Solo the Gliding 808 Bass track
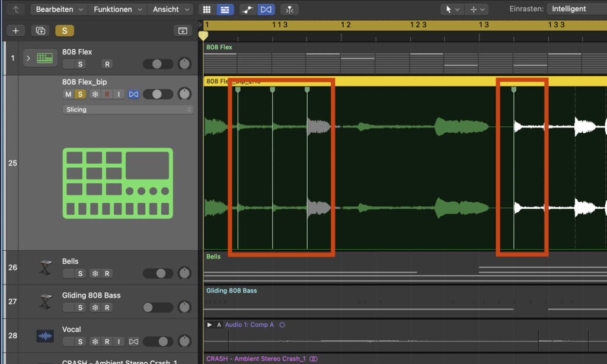 click(x=80, y=308)
